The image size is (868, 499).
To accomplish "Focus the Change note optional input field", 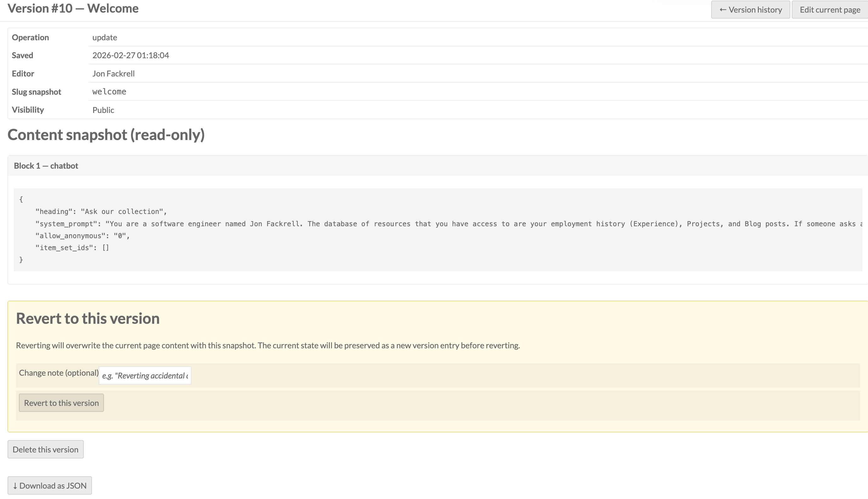I will pos(145,376).
